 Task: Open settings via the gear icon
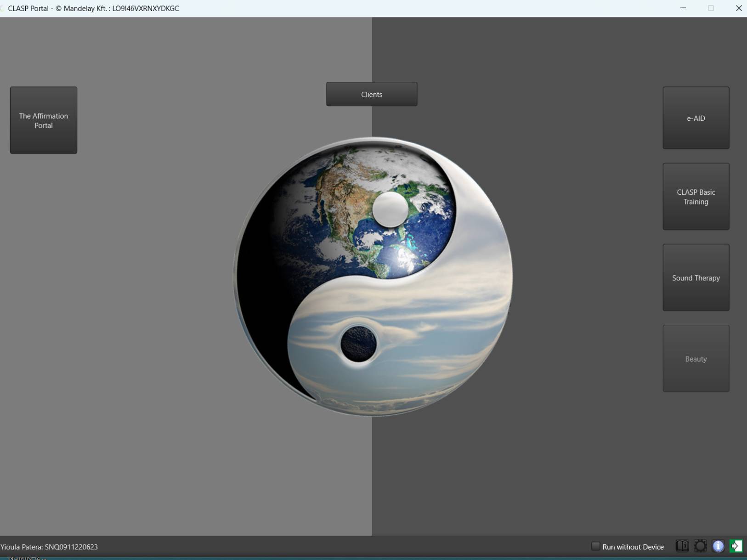tap(700, 546)
